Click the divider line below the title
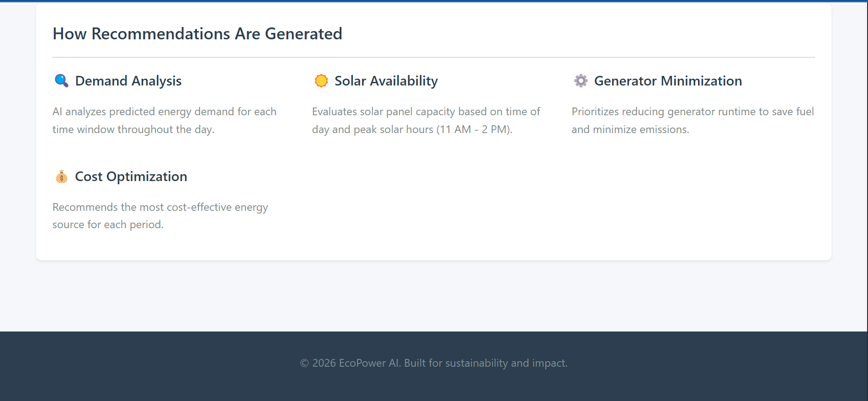Image resolution: width=868 pixels, height=401 pixels. coord(433,58)
